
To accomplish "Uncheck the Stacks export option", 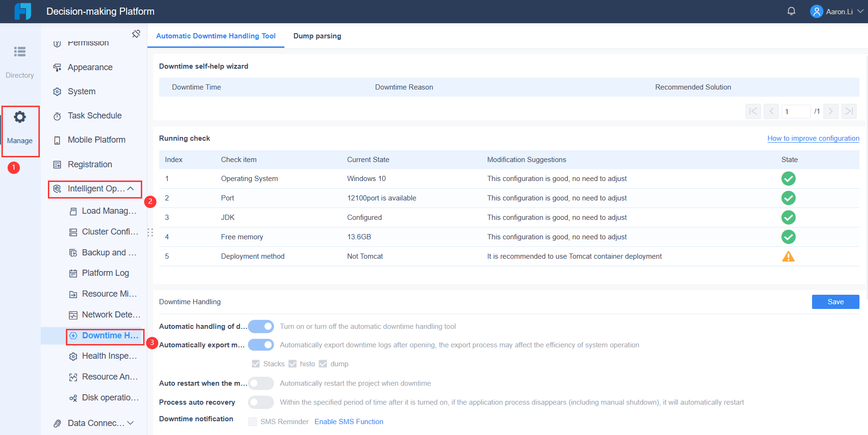I will [256, 363].
